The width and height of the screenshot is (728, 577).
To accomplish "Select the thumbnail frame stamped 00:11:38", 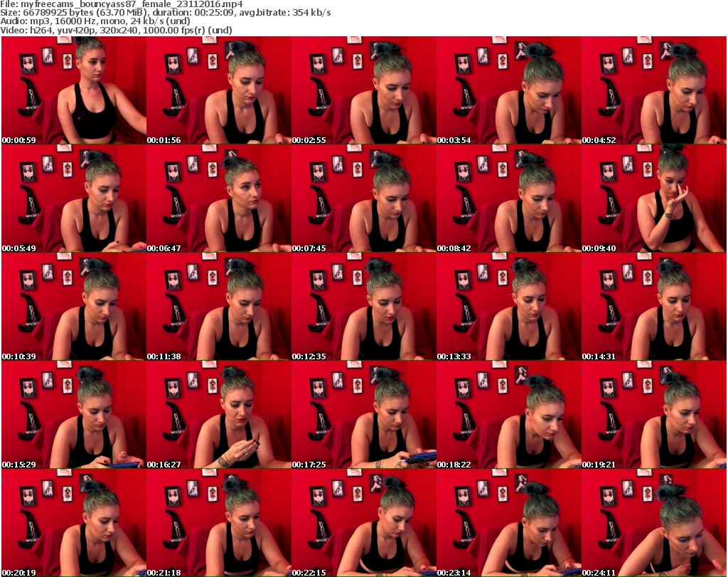I will click(x=219, y=307).
